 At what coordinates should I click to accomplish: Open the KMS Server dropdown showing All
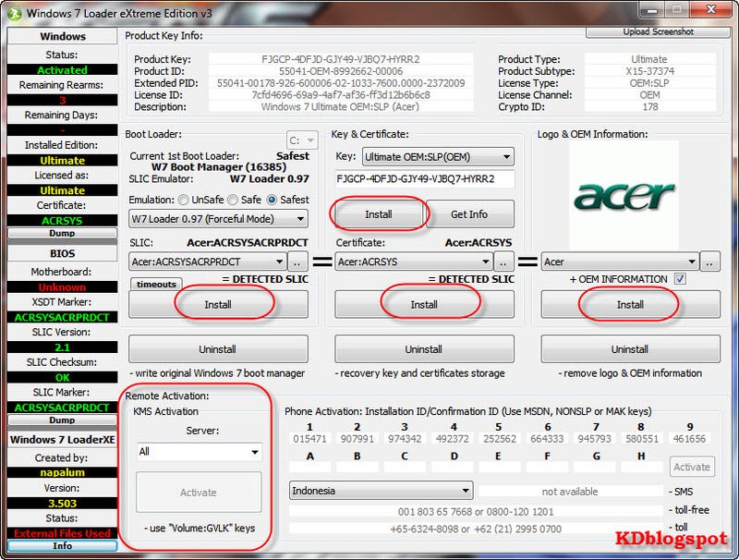click(199, 452)
